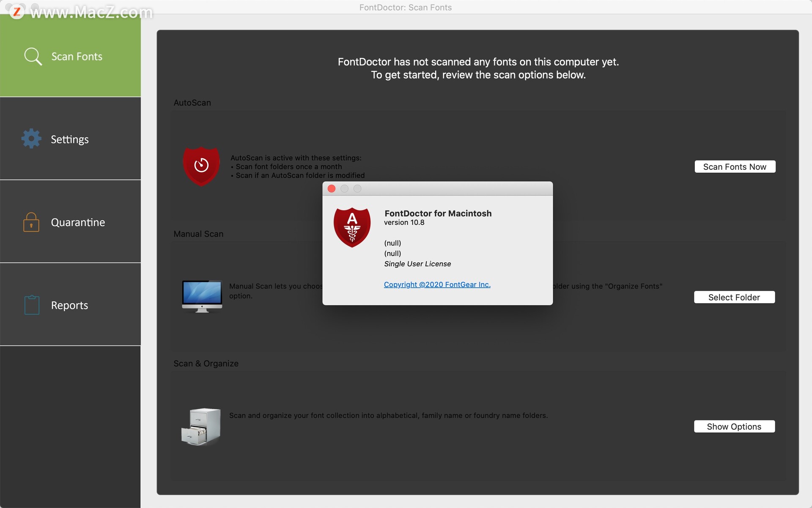Open the Quarantine sidebar tab

pyautogui.click(x=70, y=222)
